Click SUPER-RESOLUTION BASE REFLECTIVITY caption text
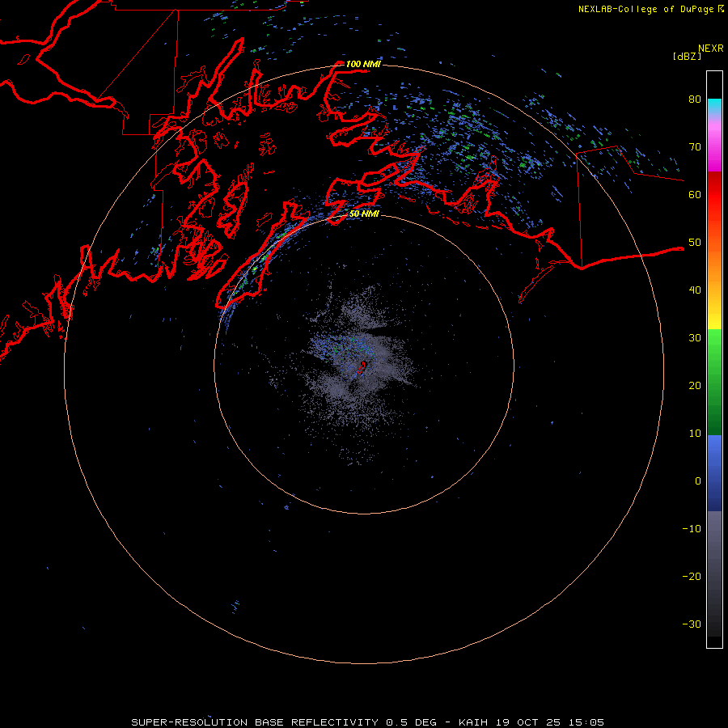728x728 pixels. (x=255, y=722)
